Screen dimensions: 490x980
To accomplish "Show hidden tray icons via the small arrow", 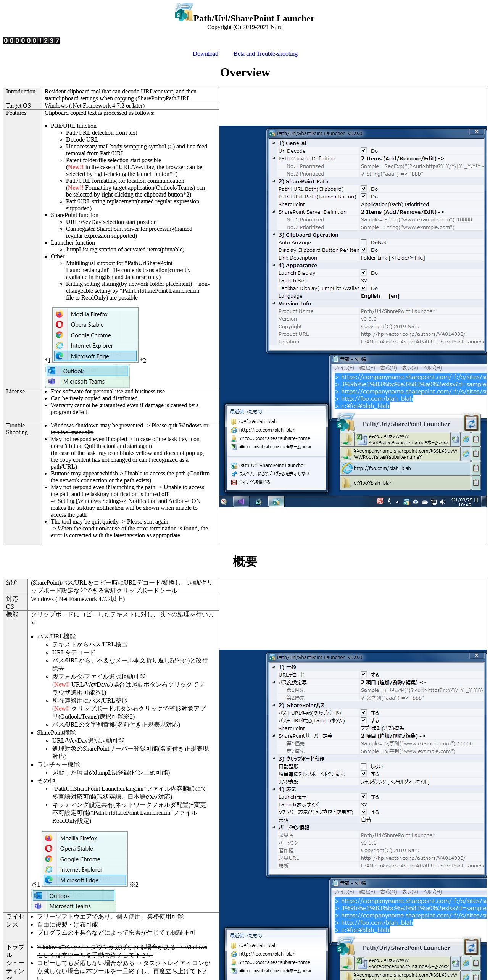I will (x=397, y=502).
